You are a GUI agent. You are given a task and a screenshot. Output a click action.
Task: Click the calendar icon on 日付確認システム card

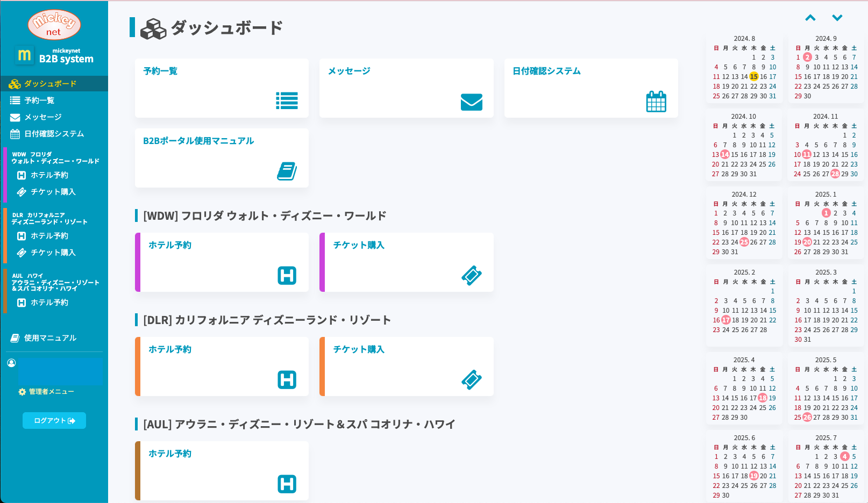(656, 102)
